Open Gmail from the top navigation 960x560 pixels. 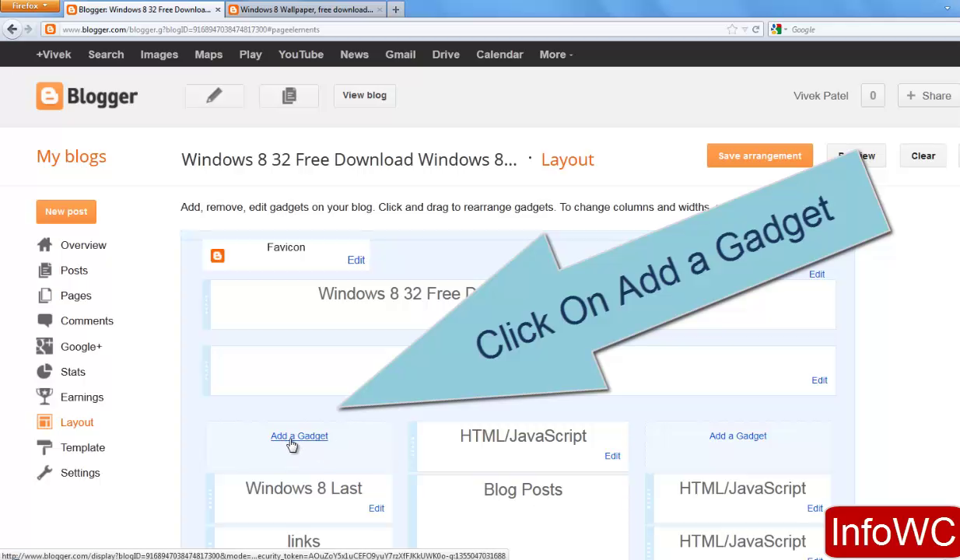(400, 54)
